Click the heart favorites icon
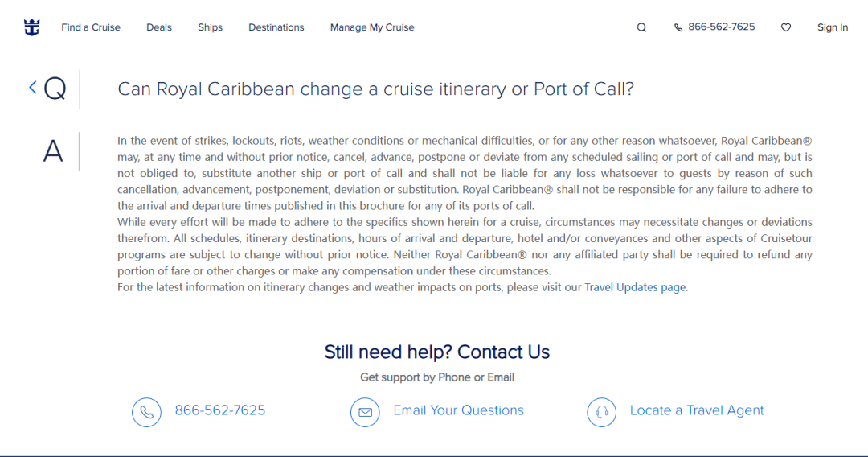Screen dimensions: 868x457 coord(786,27)
